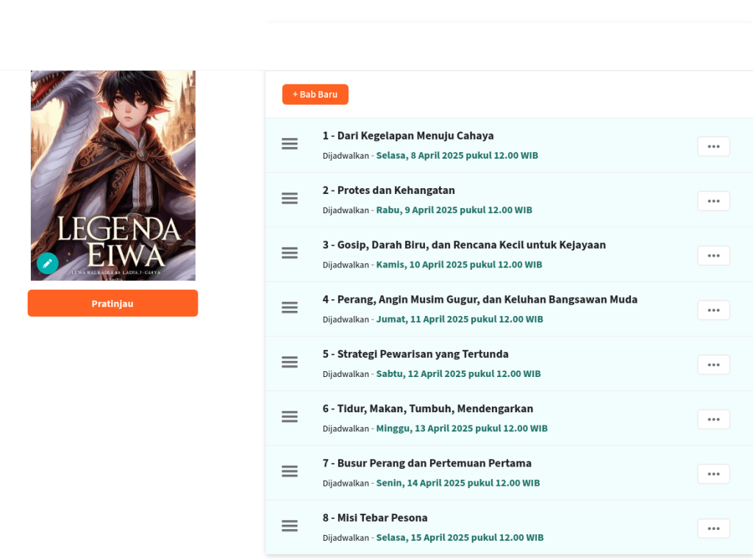This screenshot has height=560, width=753.
Task: Open options menu for Dari Kegelapan Menuju Cahaya
Action: tap(713, 146)
